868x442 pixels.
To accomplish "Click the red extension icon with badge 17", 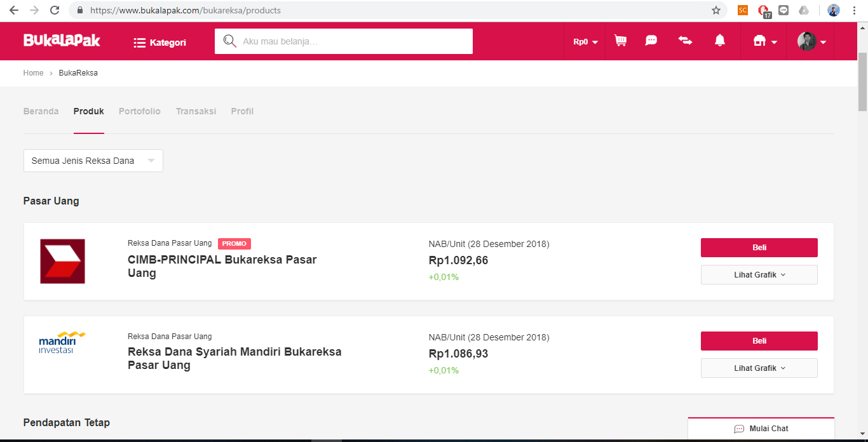I will pyautogui.click(x=764, y=11).
